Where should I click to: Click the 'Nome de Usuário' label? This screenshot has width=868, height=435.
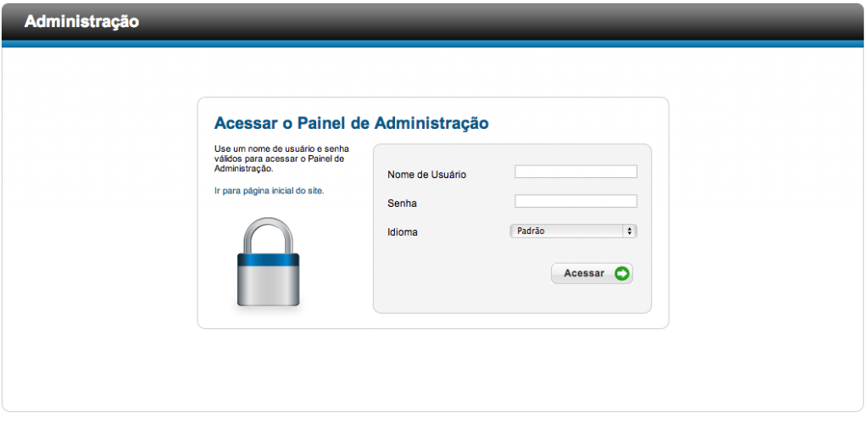pos(426,175)
